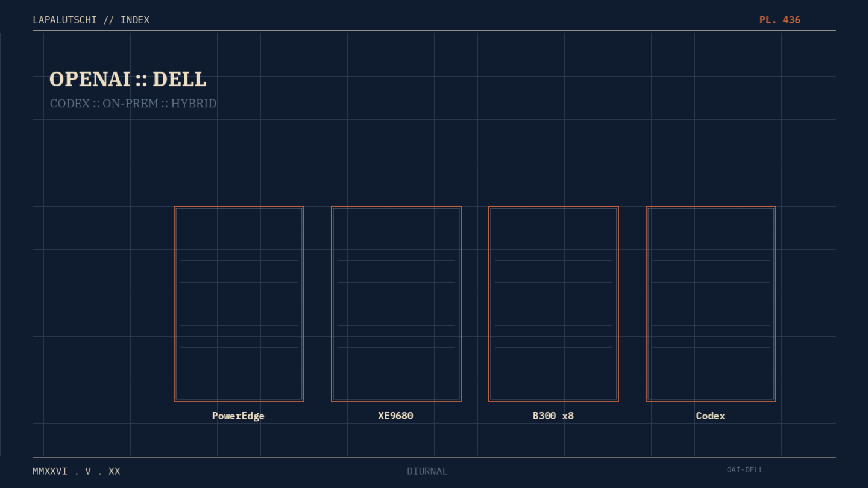
Task: Click the MMXXVI . V . XX date
Action: coord(77,471)
